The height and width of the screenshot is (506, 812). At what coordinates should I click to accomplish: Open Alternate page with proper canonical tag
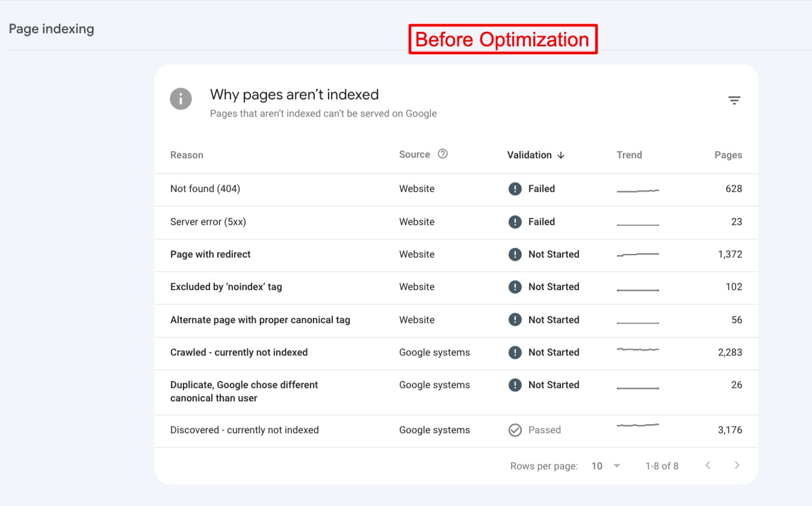(260, 320)
